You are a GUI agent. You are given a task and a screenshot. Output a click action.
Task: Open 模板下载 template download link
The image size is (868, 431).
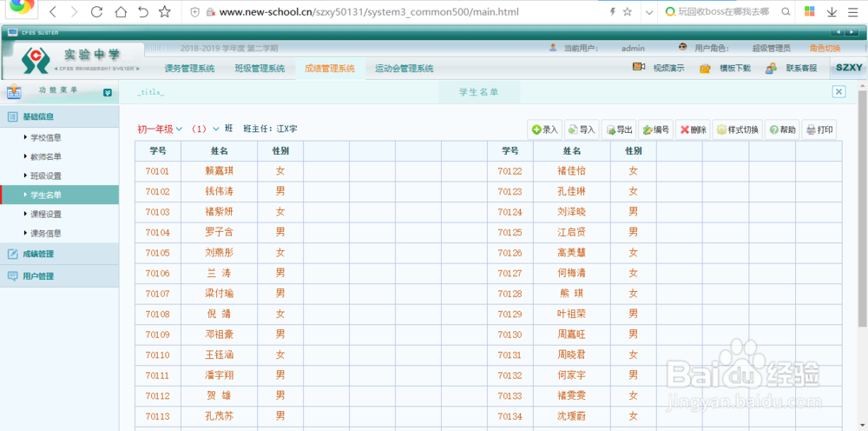(x=735, y=68)
